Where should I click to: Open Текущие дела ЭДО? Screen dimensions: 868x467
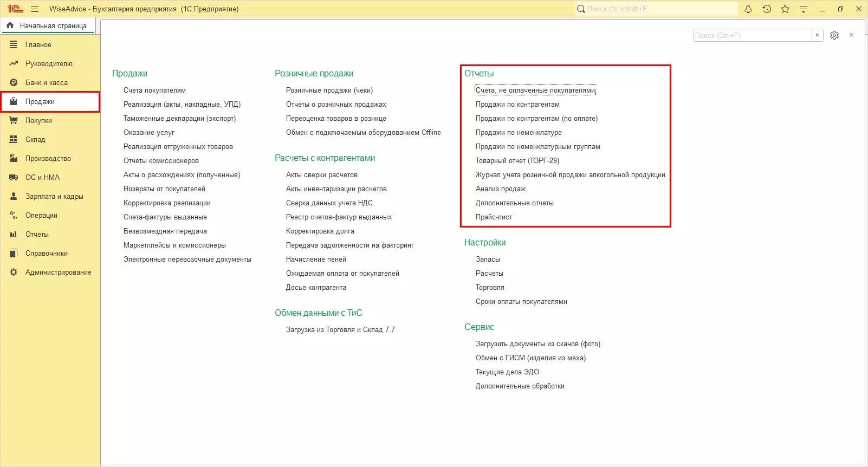tap(507, 372)
